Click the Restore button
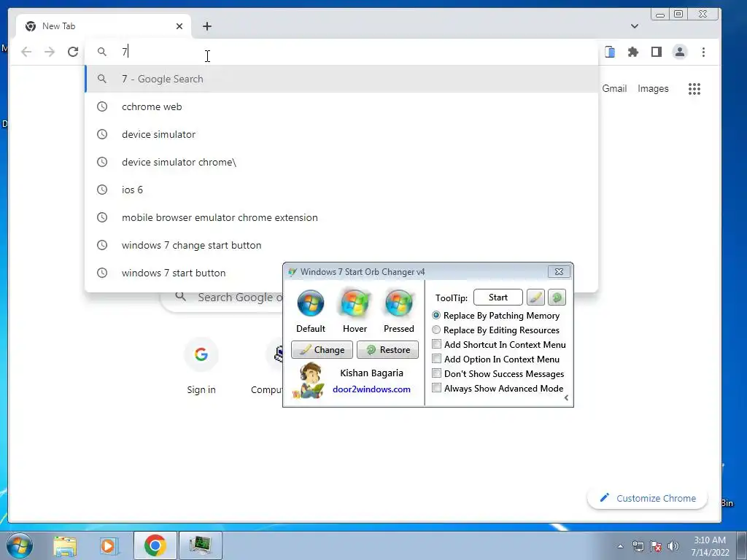The image size is (747, 560). (x=388, y=349)
